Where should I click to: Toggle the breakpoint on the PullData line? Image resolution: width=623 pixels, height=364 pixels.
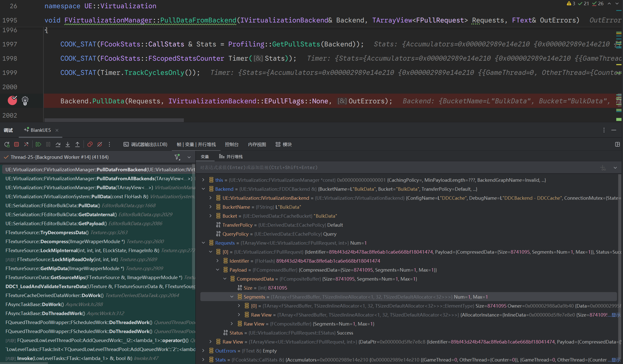coord(12,101)
